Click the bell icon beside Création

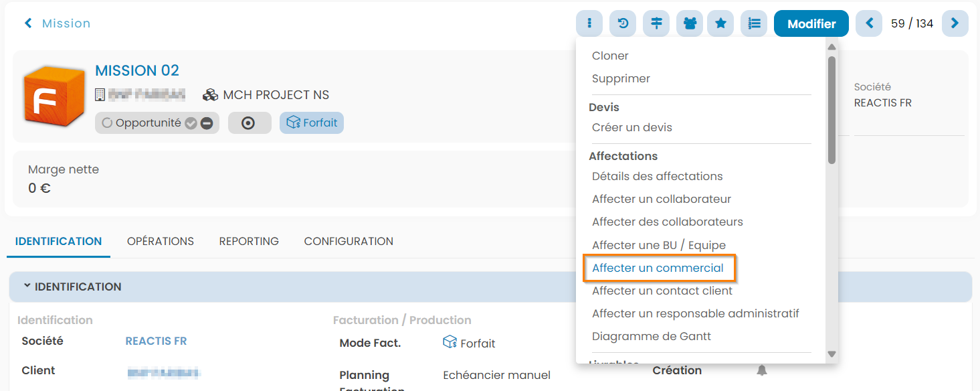click(x=761, y=370)
